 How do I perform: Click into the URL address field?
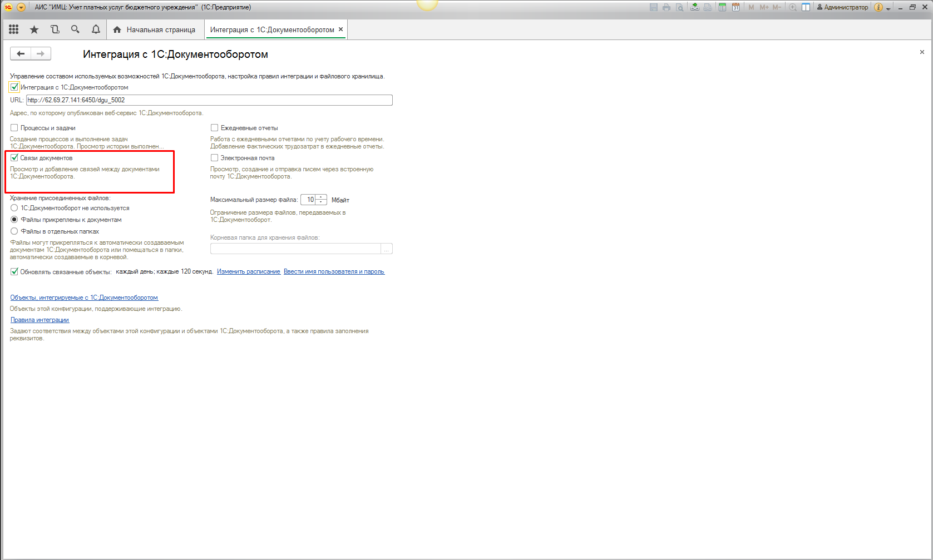tap(209, 100)
